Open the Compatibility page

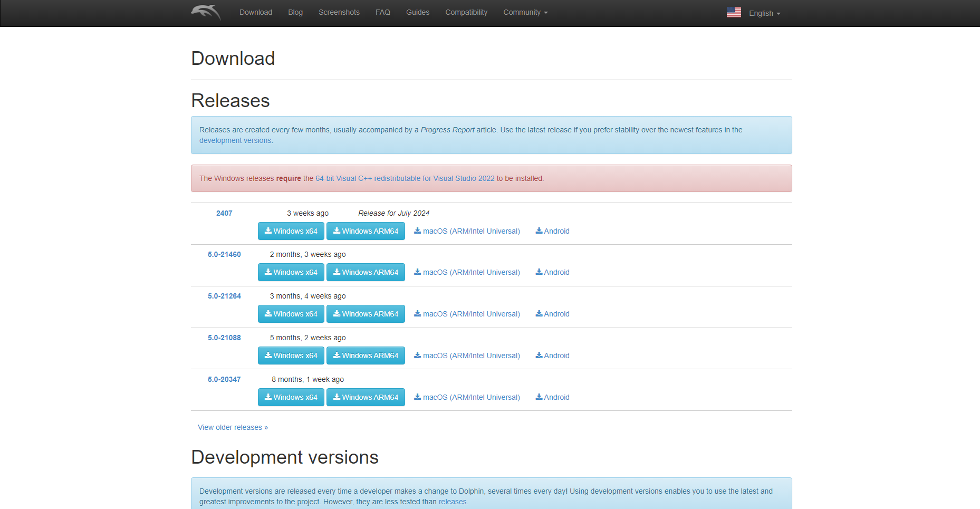pyautogui.click(x=466, y=12)
